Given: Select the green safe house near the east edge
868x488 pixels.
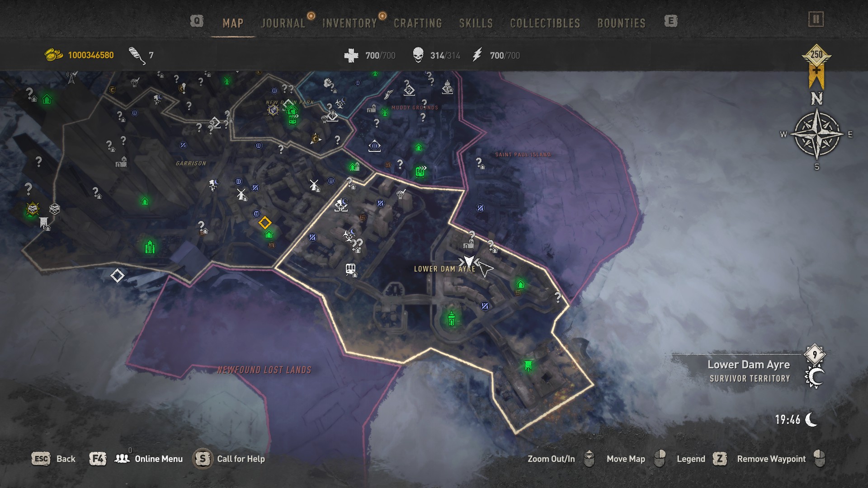Looking at the screenshot, I should 520,284.
